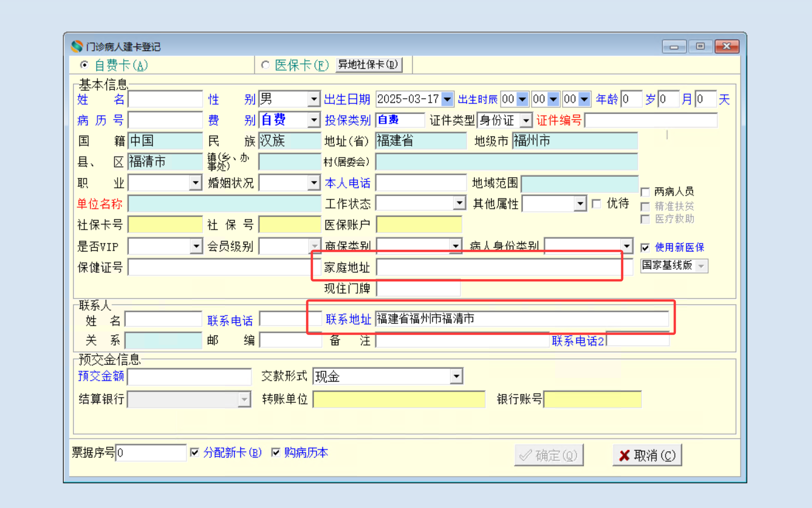Viewport: 812px width, 508px height.
Task: Tick the 优待 checkbox
Action: pyautogui.click(x=597, y=203)
